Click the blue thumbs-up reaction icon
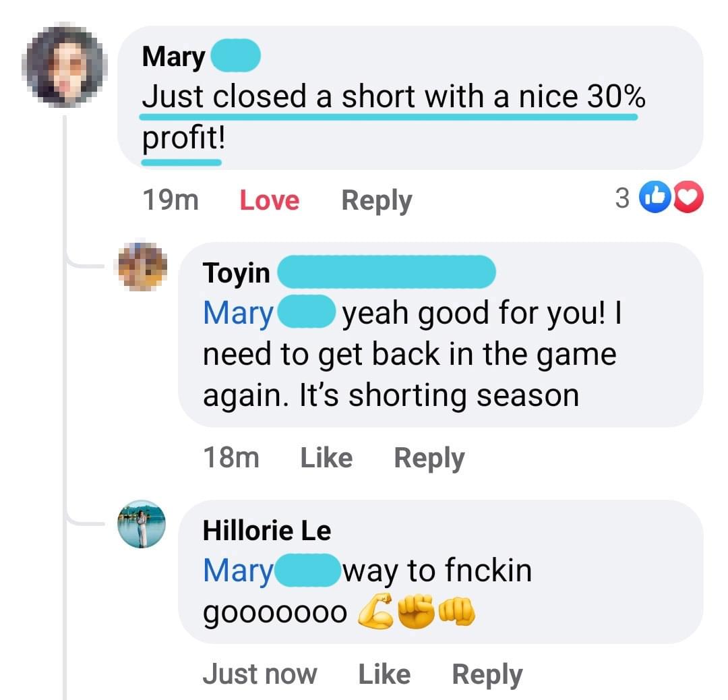This screenshot has width=728, height=700. [655, 198]
